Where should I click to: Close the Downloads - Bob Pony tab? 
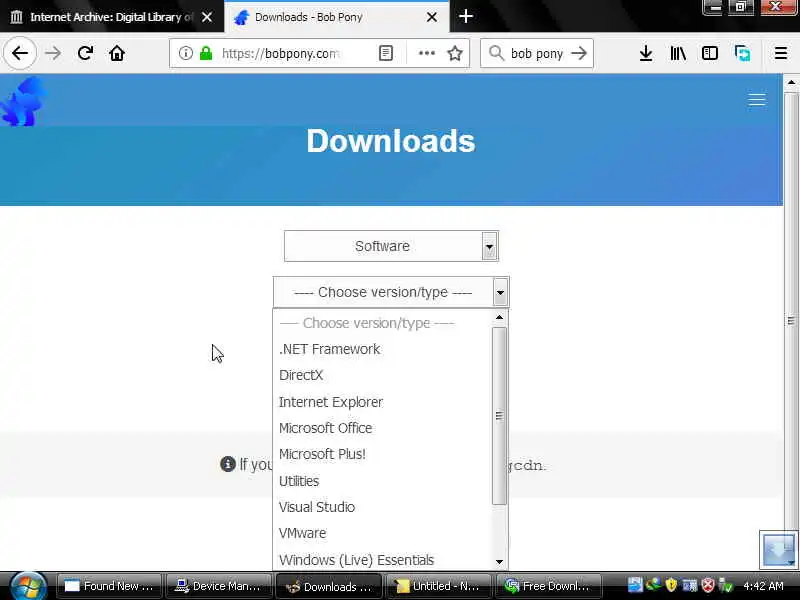tap(432, 17)
